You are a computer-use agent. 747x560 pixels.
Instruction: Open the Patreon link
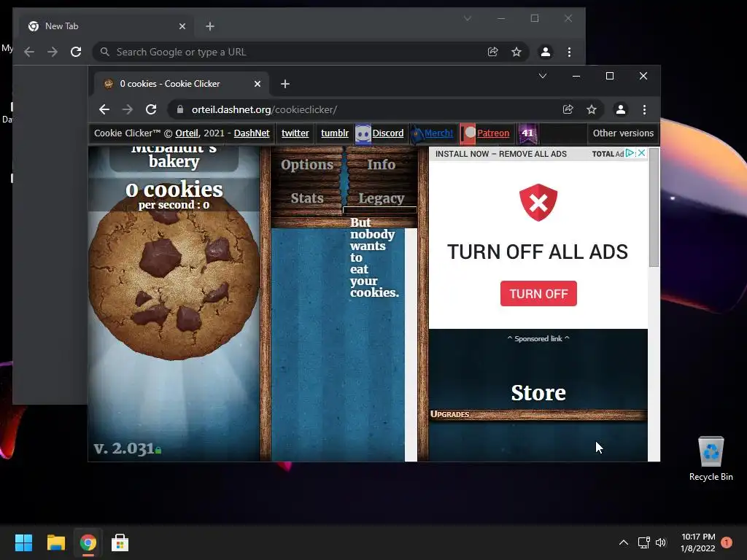click(x=493, y=133)
